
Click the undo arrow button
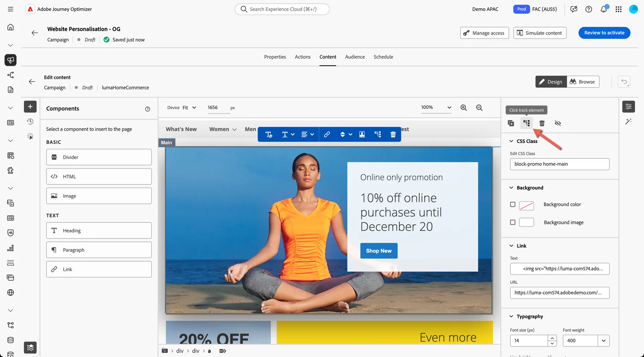624,82
